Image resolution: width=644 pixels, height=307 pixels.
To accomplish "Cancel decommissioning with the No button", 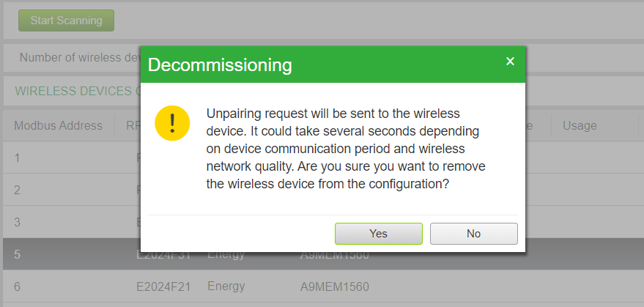I will tap(473, 234).
